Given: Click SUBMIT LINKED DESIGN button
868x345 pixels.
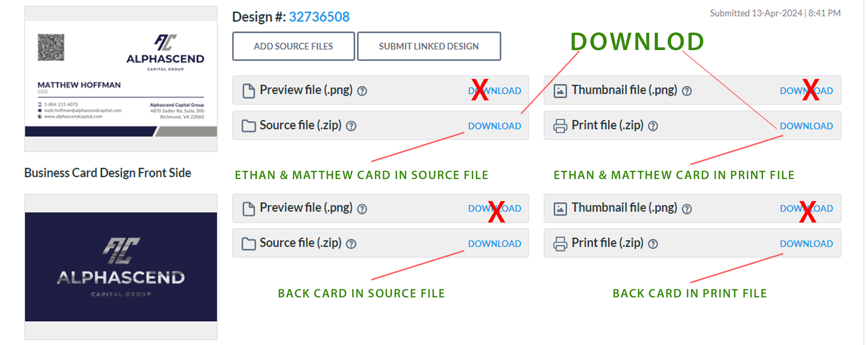Looking at the screenshot, I should coord(429,46).
